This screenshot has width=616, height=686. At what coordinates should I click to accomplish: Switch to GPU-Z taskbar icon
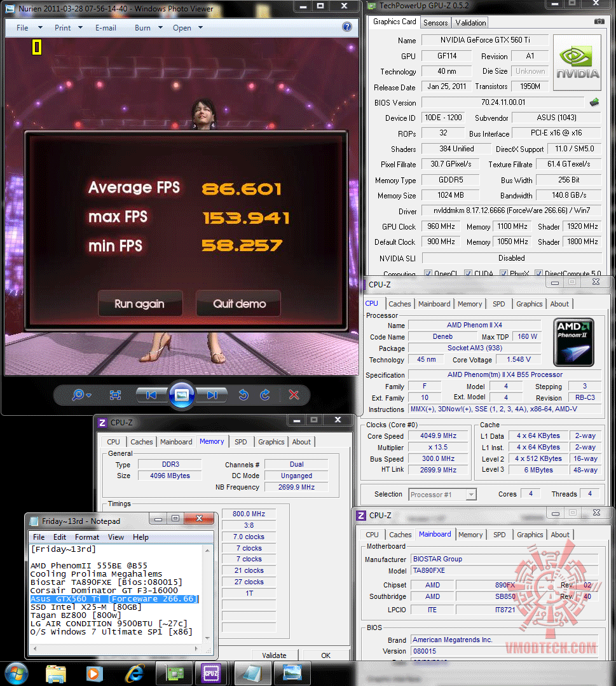point(174,674)
